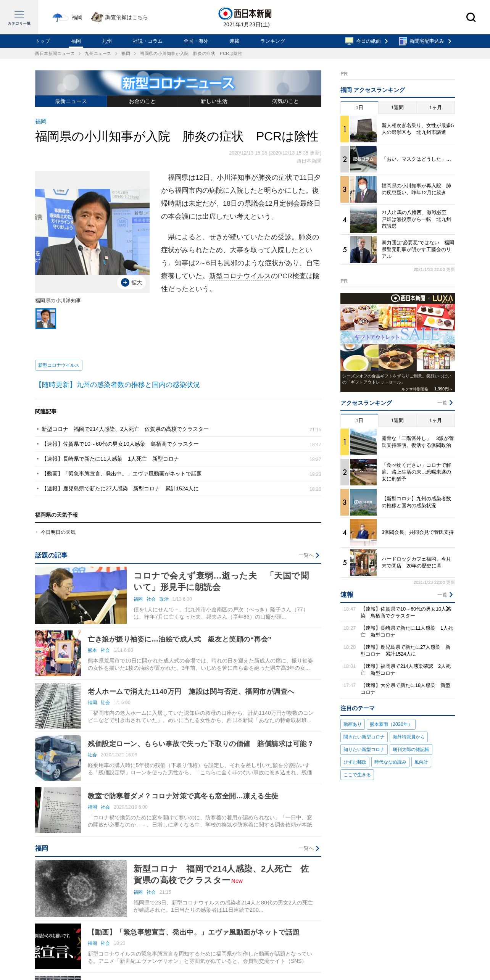Open the 西日本新聞 logo homepage

[x=245, y=14]
